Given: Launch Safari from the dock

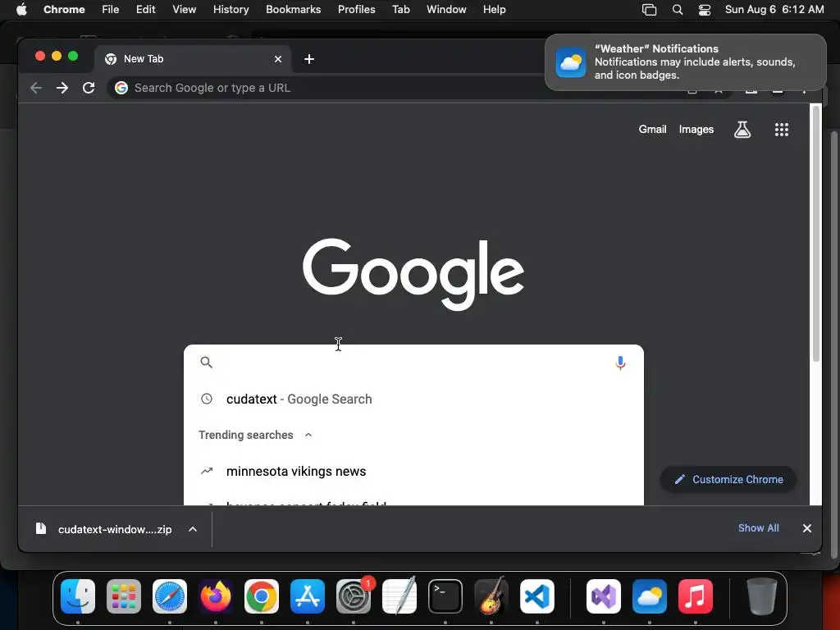Looking at the screenshot, I should click(x=170, y=596).
